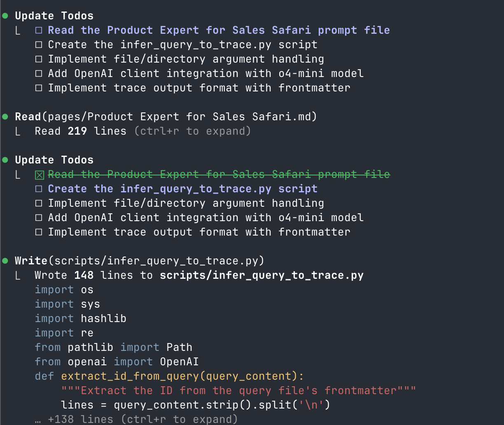
Task: Click the corner bracket before 'Read 219 lines'
Action: click(x=18, y=131)
